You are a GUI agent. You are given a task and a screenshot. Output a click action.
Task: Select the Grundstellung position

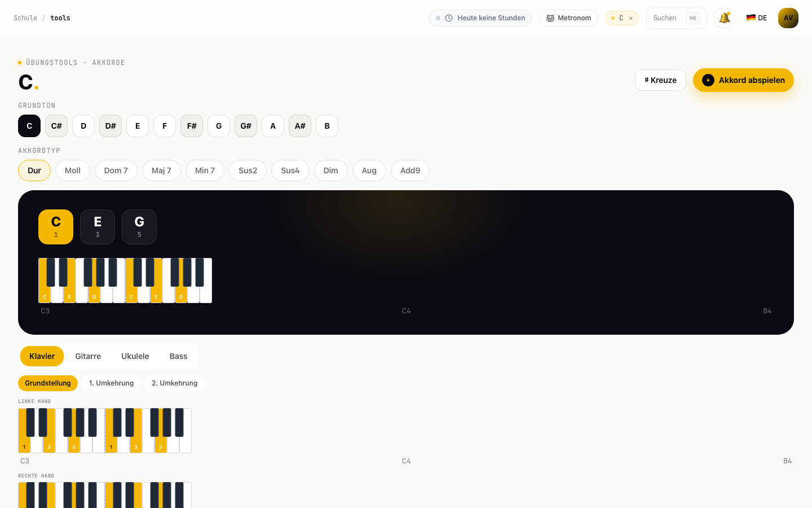coord(48,383)
